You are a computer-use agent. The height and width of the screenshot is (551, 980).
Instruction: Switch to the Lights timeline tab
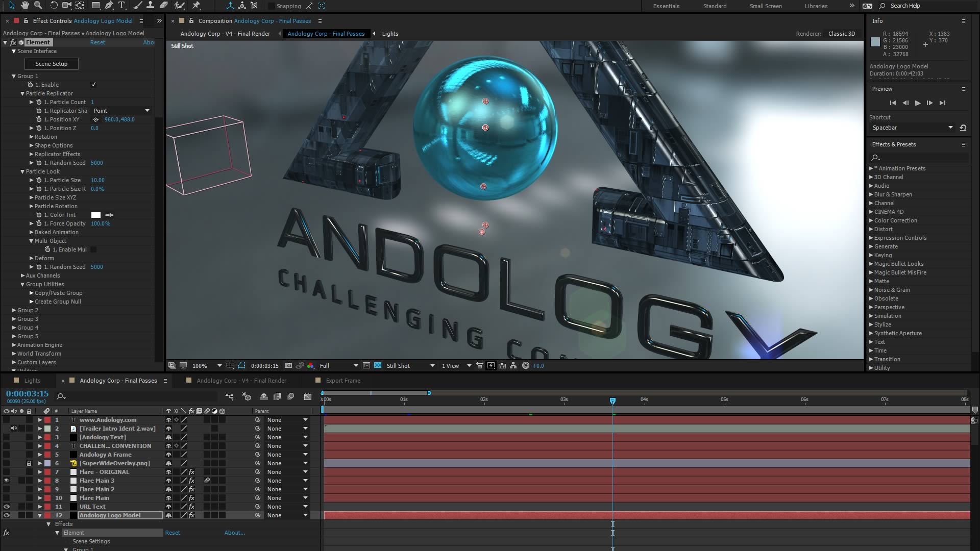pos(32,381)
